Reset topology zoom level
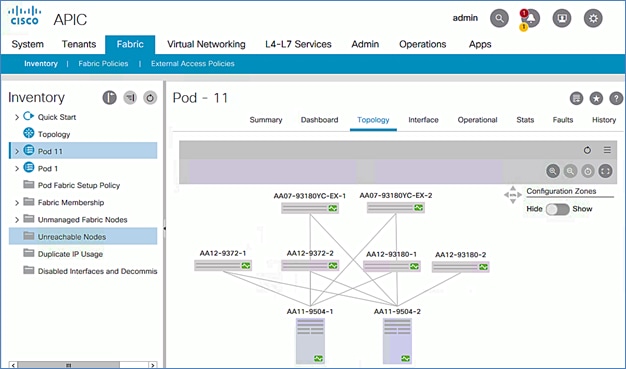 pos(588,171)
